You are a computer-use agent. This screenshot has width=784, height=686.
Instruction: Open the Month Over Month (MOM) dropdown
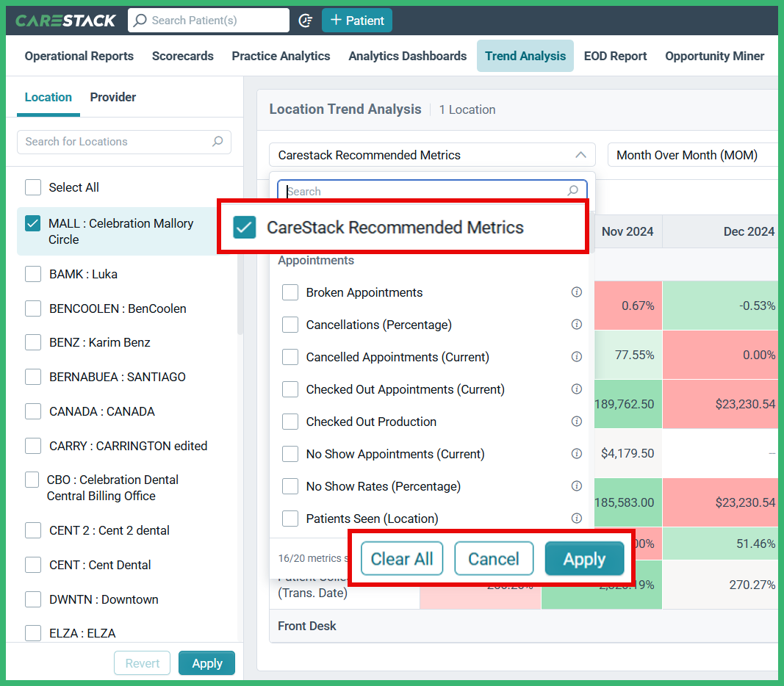[x=692, y=154]
